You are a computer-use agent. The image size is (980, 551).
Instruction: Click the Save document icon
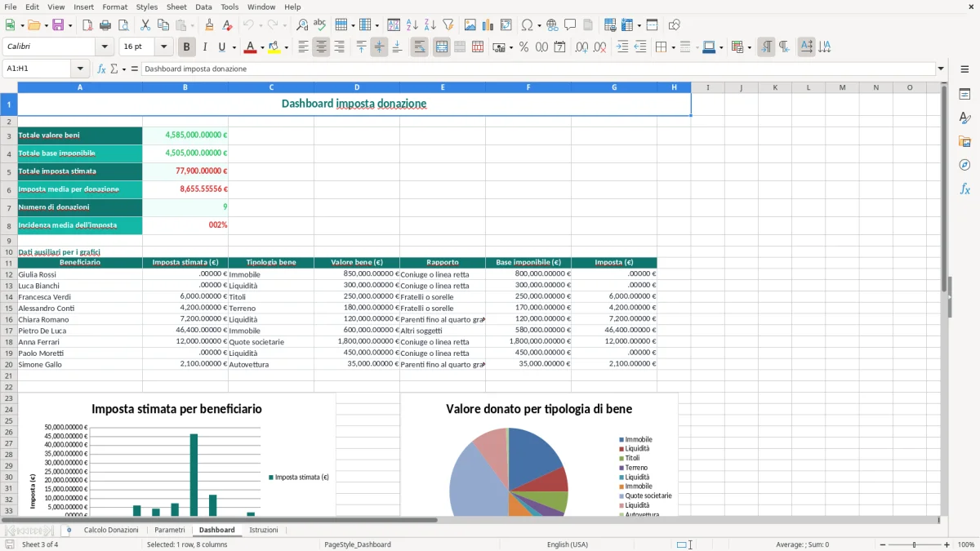click(58, 25)
